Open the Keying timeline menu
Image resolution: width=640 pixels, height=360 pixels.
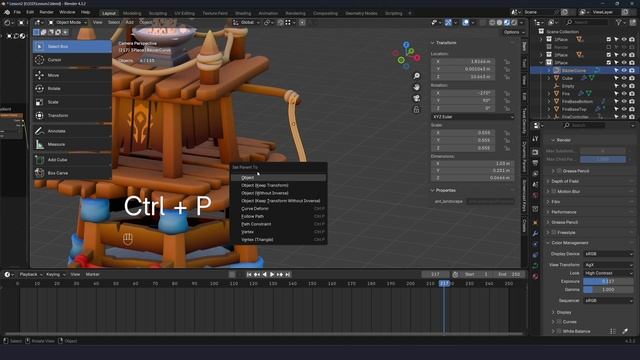coord(55,275)
